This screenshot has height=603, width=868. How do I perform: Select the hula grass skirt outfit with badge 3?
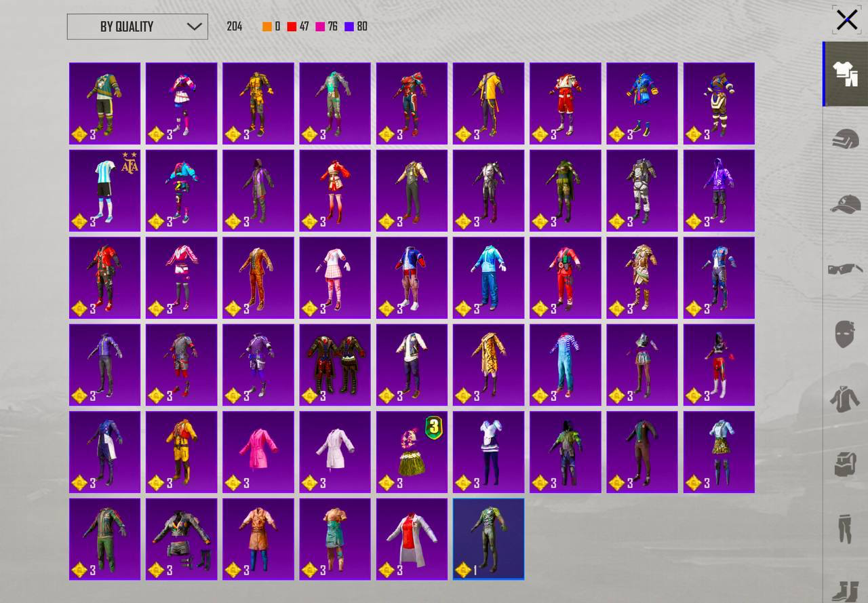[412, 452]
